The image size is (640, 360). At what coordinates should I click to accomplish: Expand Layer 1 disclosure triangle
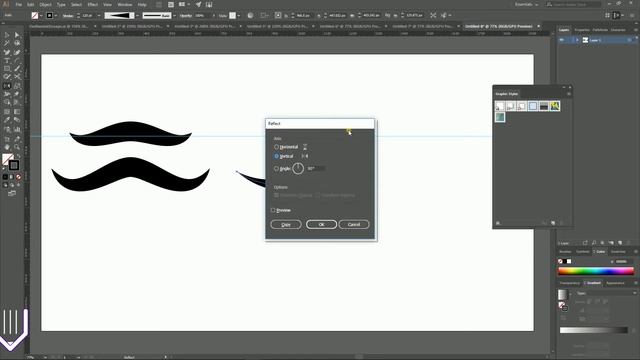577,40
